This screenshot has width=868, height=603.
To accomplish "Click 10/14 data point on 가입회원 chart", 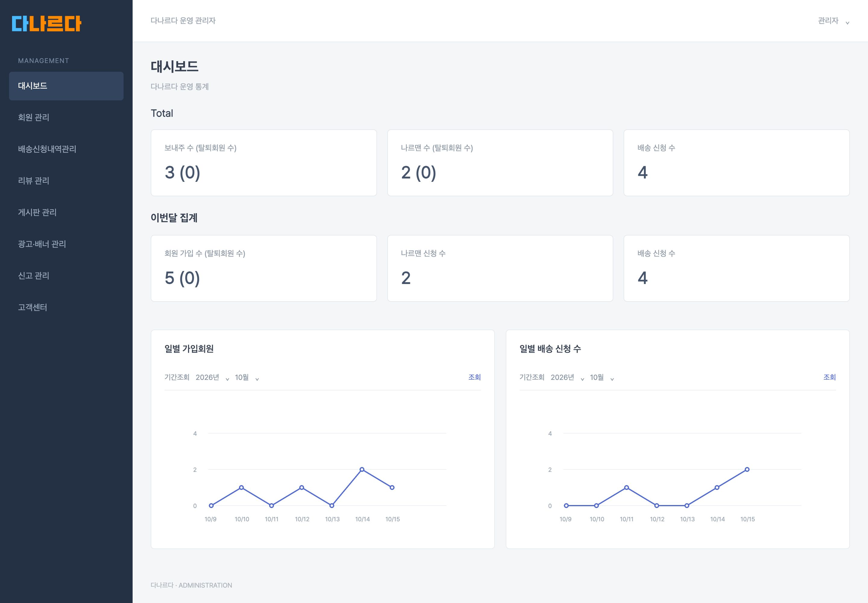I will pos(362,469).
